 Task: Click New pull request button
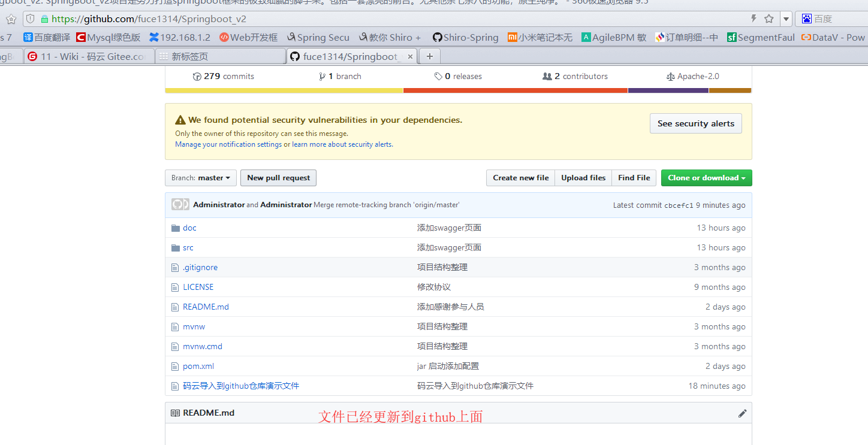coord(278,178)
